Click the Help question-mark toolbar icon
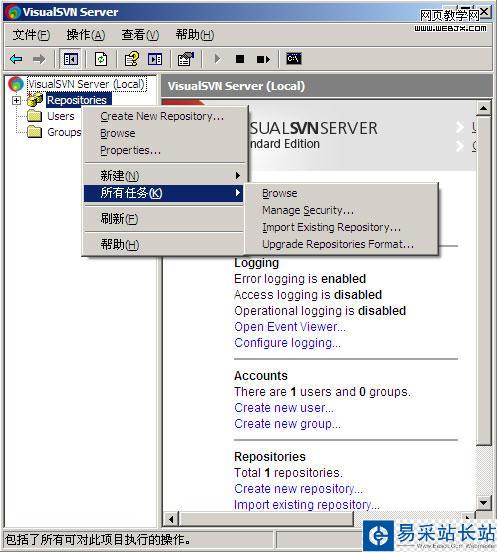 (x=132, y=59)
